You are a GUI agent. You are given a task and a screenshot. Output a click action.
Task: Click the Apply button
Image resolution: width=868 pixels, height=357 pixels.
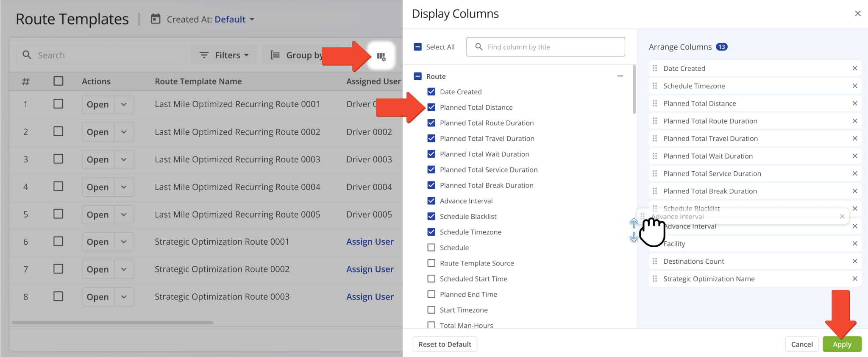842,344
